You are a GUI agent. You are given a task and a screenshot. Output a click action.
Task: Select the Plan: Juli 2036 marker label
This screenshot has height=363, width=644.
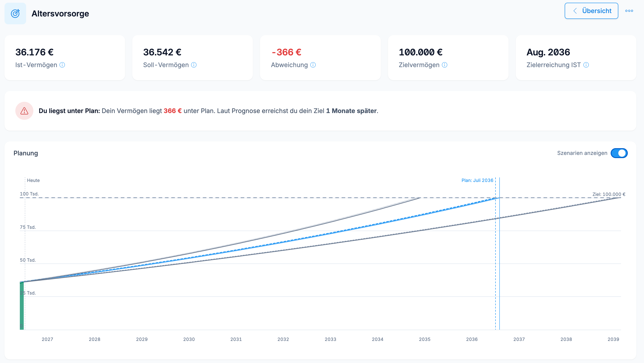[477, 180]
